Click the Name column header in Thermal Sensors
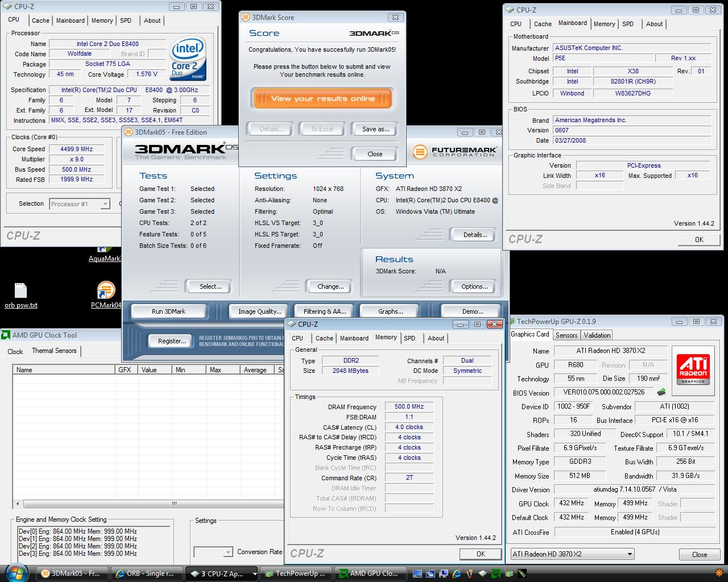This screenshot has height=582, width=728. [64, 370]
